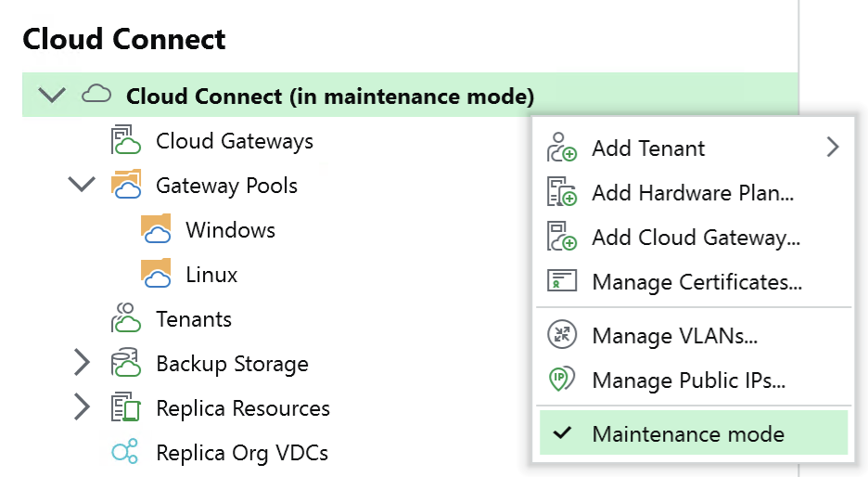
Task: Click the Manage Public IPs pin icon
Action: pyautogui.click(x=561, y=380)
